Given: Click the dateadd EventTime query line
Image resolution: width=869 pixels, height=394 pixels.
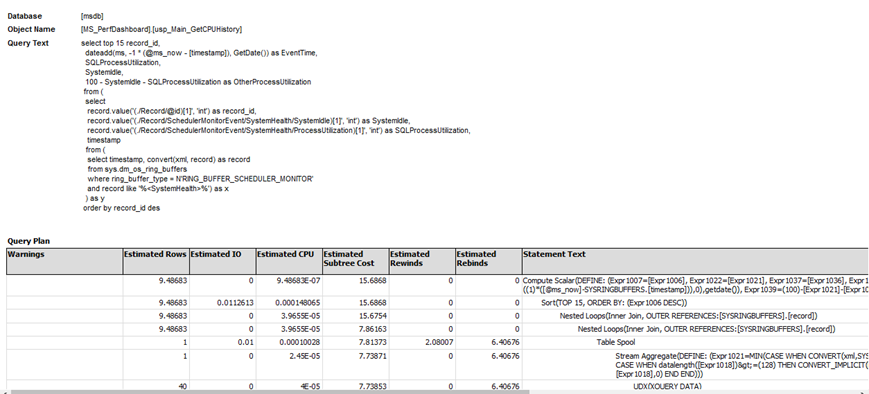Looking at the screenshot, I should click(x=201, y=53).
